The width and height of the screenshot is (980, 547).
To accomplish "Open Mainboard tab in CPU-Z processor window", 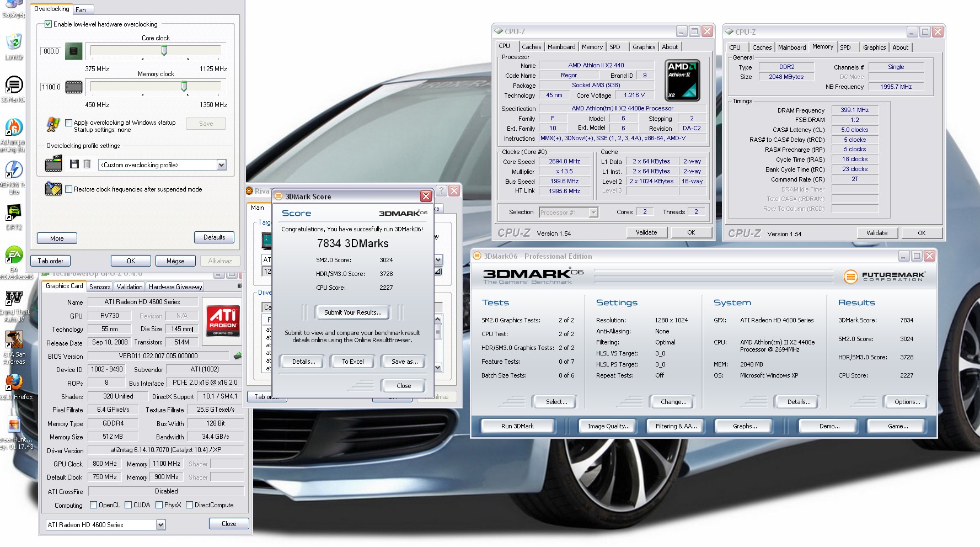I will (x=561, y=47).
